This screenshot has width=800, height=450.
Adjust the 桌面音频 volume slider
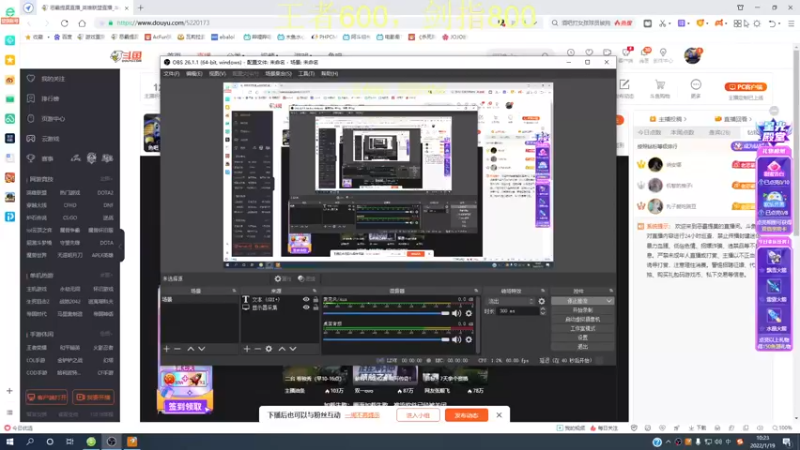point(386,339)
